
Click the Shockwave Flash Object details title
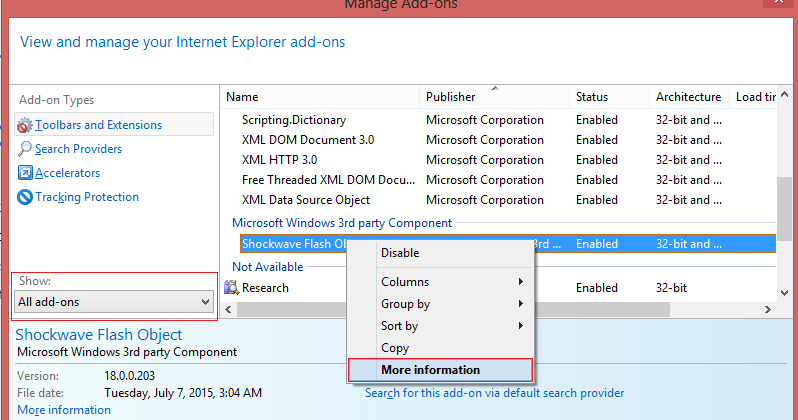pos(98,334)
